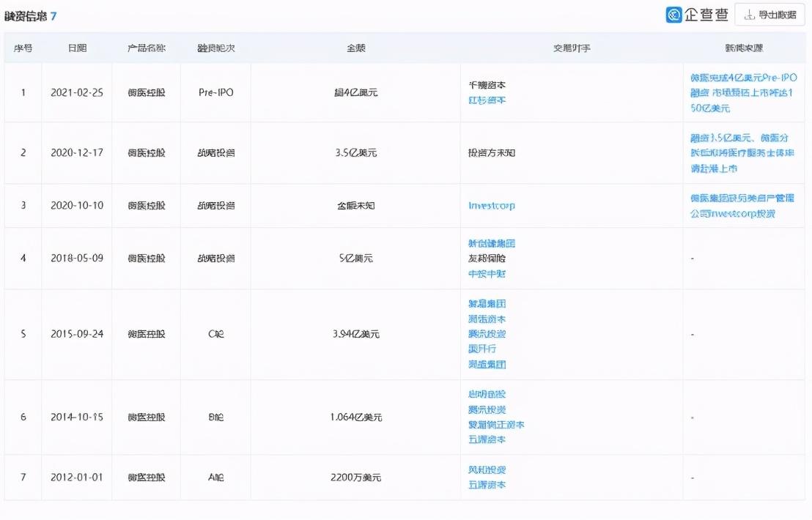This screenshot has height=520, width=812.
Task: Open the Investcorp investor link
Action: coord(491,206)
